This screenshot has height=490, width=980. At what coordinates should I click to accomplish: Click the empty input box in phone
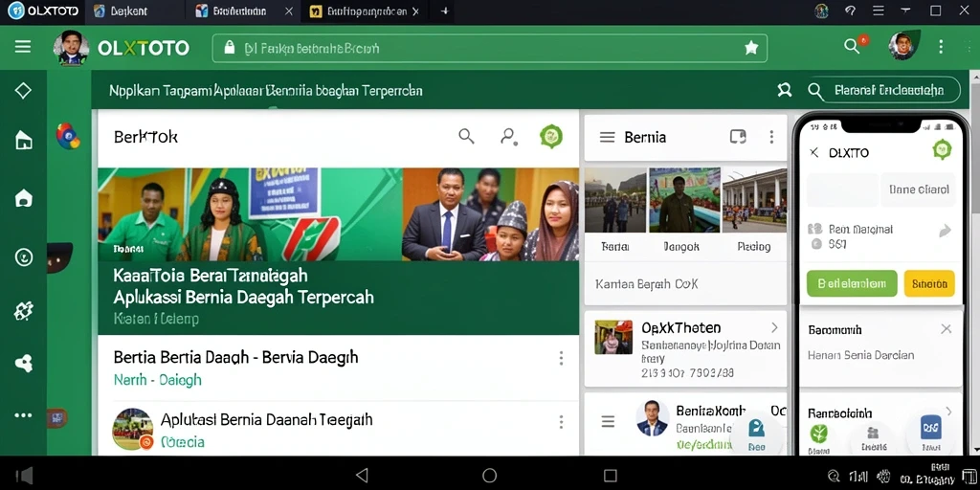click(842, 189)
